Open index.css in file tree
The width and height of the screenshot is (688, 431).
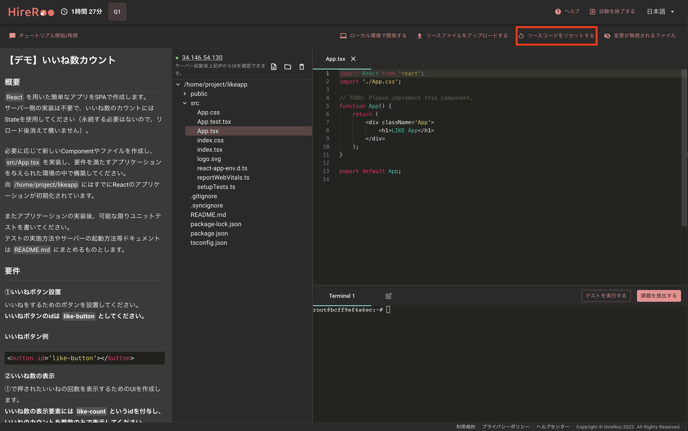pyautogui.click(x=210, y=140)
